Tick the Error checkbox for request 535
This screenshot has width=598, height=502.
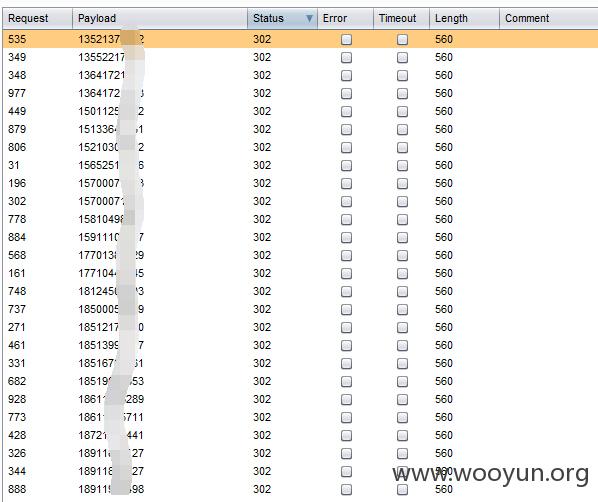[346, 39]
